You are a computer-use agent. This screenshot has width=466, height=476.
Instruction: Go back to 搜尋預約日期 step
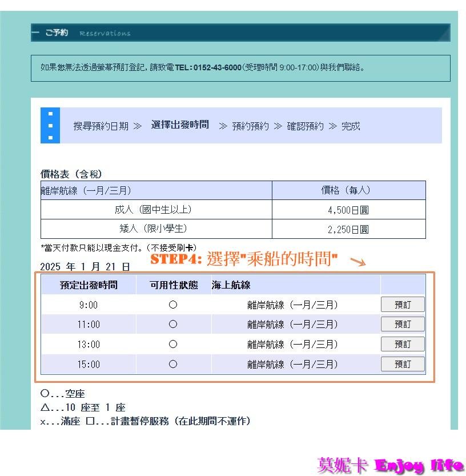[x=101, y=126]
